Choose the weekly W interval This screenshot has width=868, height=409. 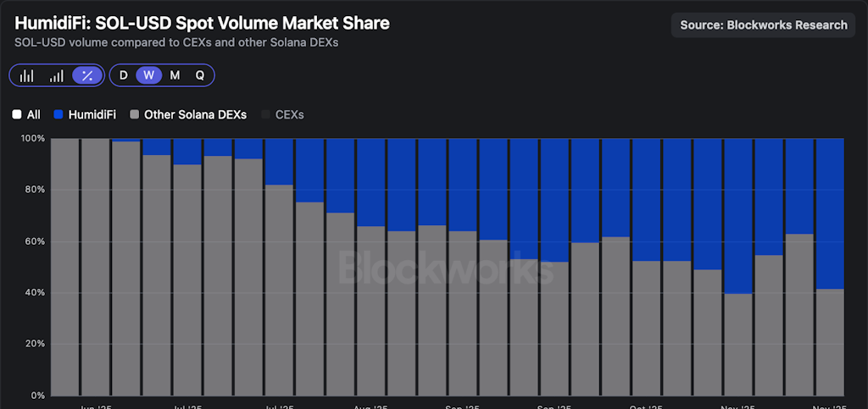coord(149,75)
